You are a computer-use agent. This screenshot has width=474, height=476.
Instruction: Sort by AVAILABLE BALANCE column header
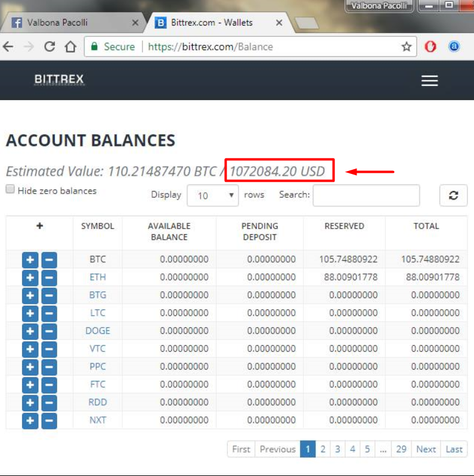tap(169, 232)
